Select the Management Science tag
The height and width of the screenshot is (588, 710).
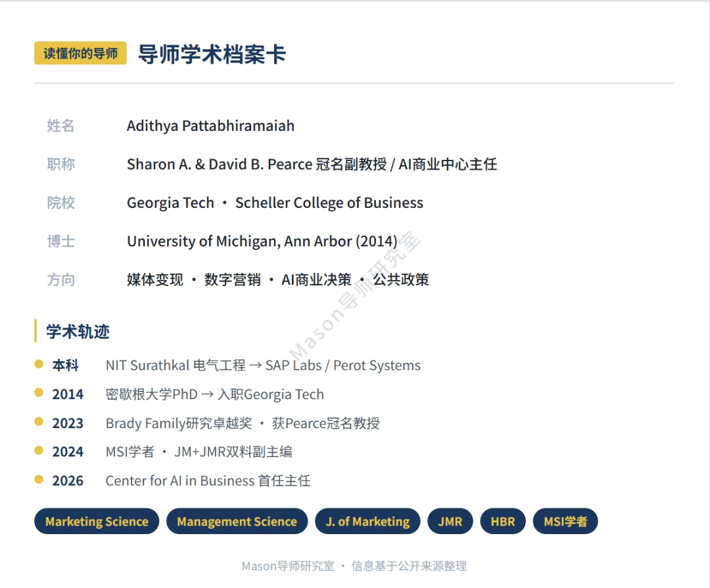[237, 522]
